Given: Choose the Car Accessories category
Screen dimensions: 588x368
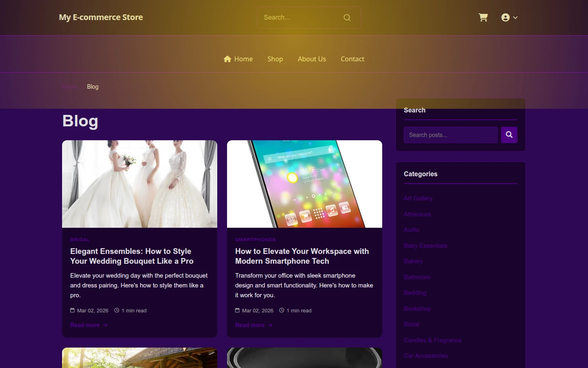Looking at the screenshot, I should pos(426,356).
